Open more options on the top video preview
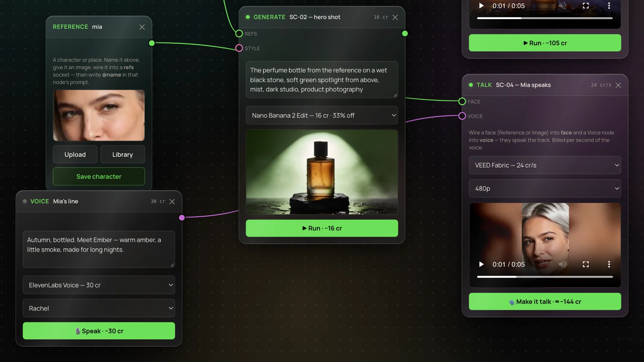The height and width of the screenshot is (362, 644). click(x=609, y=6)
